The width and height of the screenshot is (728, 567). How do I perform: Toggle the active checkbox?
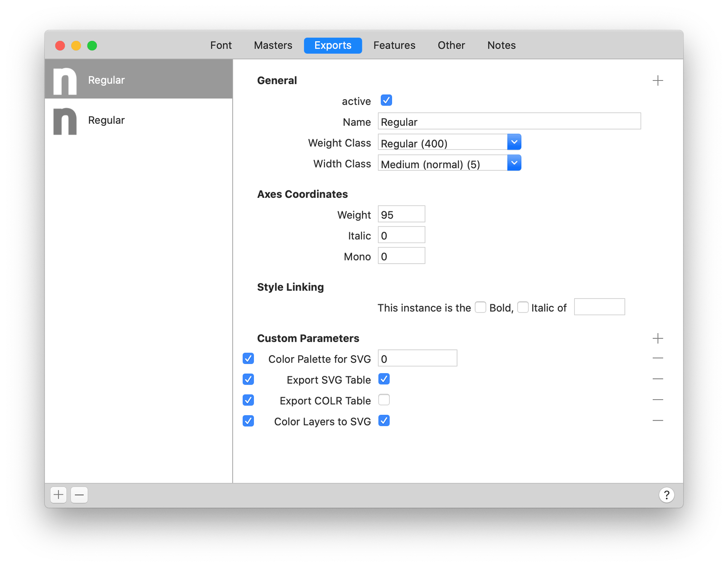[386, 100]
